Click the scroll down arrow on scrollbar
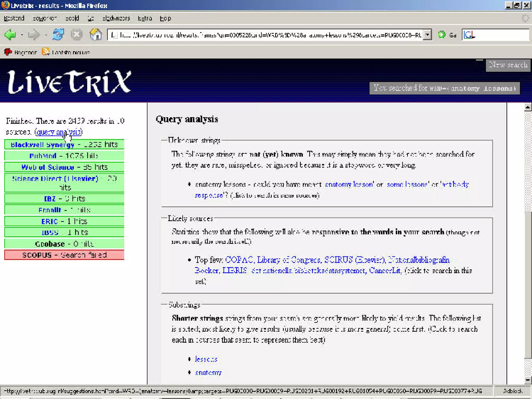 pyautogui.click(x=528, y=380)
